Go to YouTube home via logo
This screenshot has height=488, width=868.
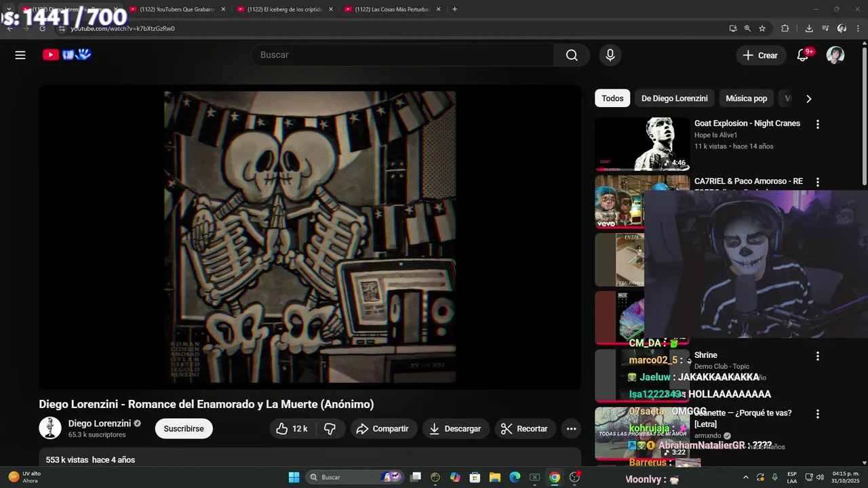pyautogui.click(x=66, y=55)
